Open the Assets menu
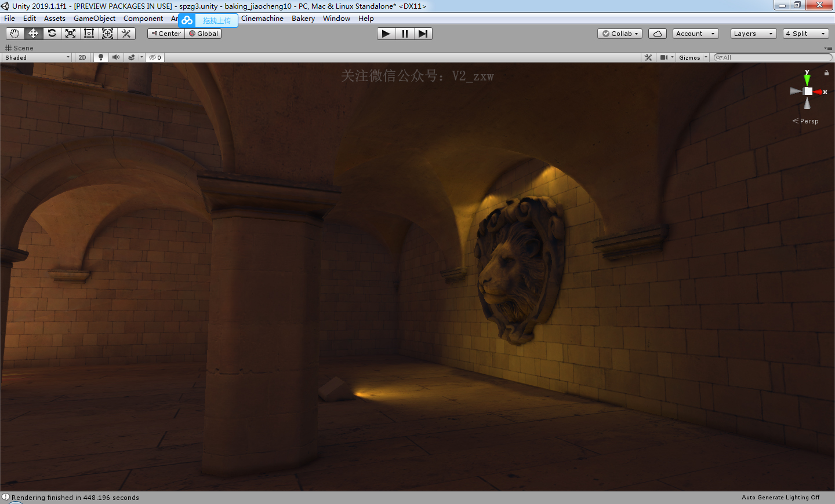Image resolution: width=835 pixels, height=504 pixels. click(55, 19)
